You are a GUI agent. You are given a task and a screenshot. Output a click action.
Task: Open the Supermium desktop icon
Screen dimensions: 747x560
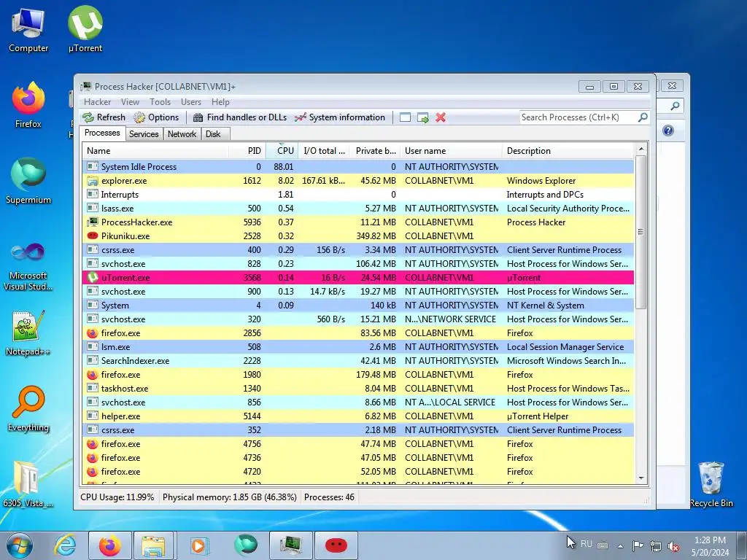(28, 182)
